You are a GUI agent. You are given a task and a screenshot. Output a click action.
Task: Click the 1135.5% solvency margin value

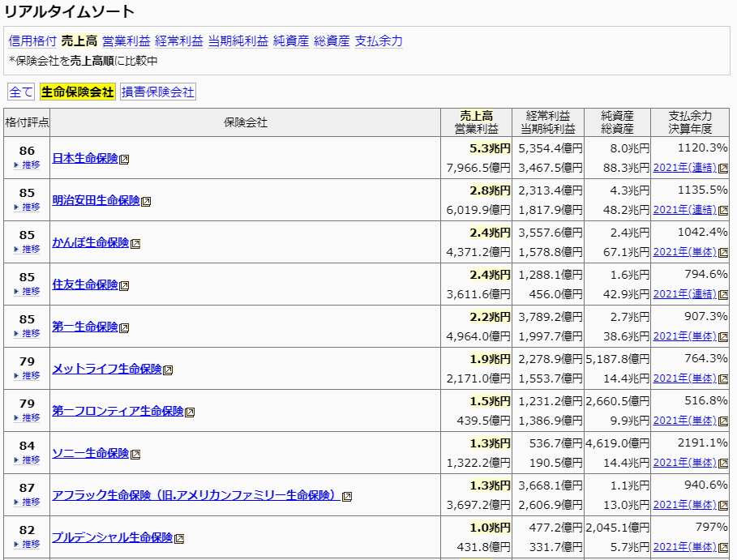point(702,190)
